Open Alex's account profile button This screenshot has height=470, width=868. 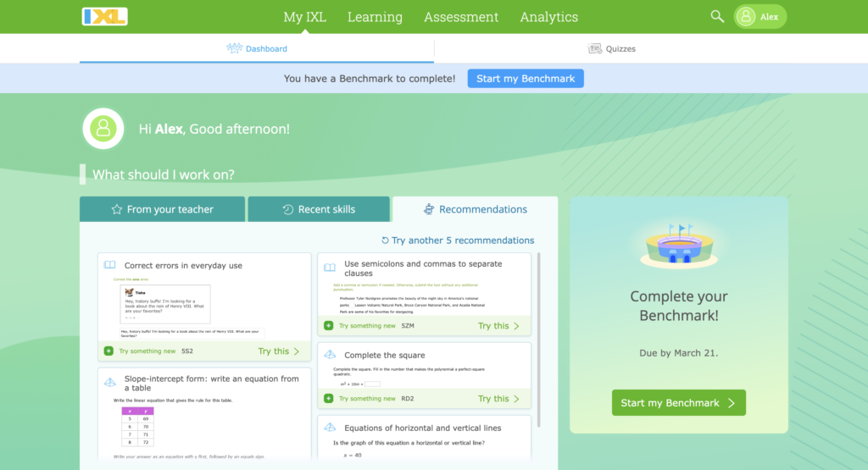click(x=760, y=17)
